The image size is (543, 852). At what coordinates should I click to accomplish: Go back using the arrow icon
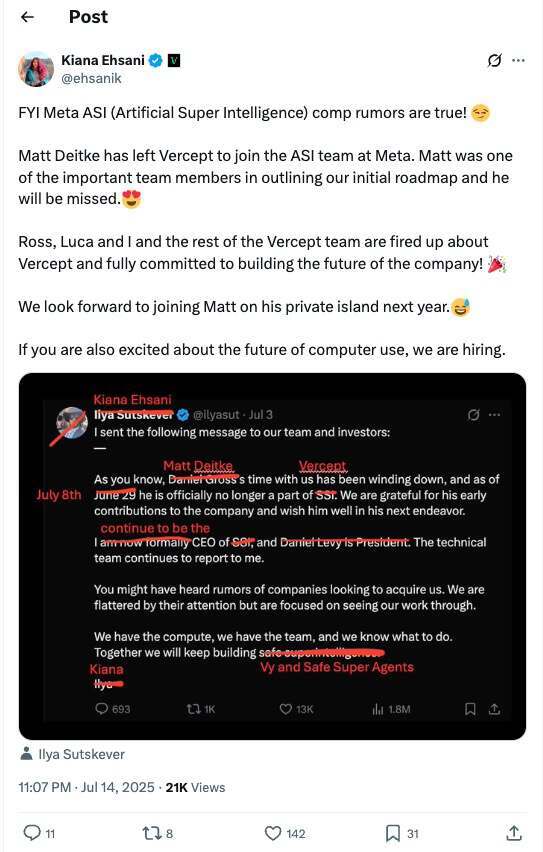27,17
